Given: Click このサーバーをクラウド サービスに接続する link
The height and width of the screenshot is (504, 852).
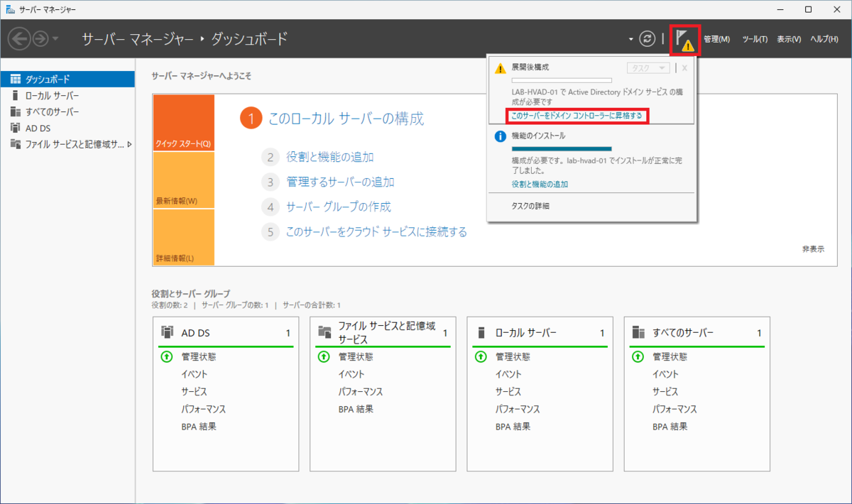Looking at the screenshot, I should click(x=376, y=231).
